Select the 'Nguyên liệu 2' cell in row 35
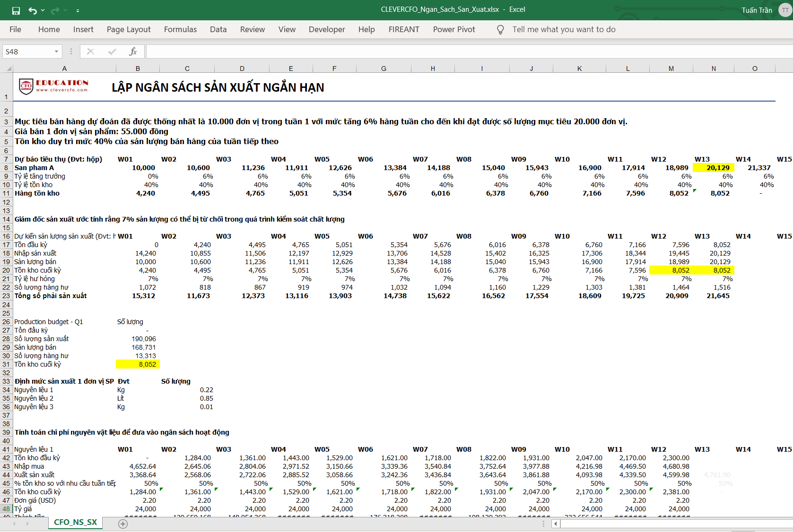The height and width of the screenshot is (532, 793). 64,398
